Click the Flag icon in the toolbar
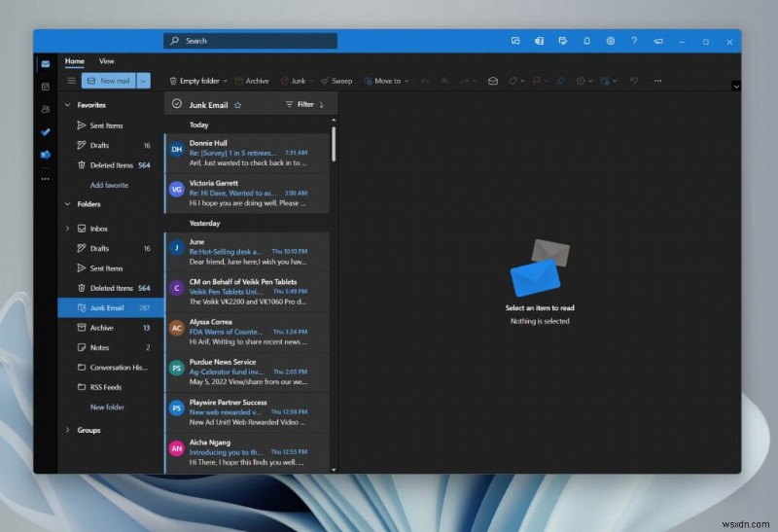Viewport: 778px width, 532px height. [537, 81]
